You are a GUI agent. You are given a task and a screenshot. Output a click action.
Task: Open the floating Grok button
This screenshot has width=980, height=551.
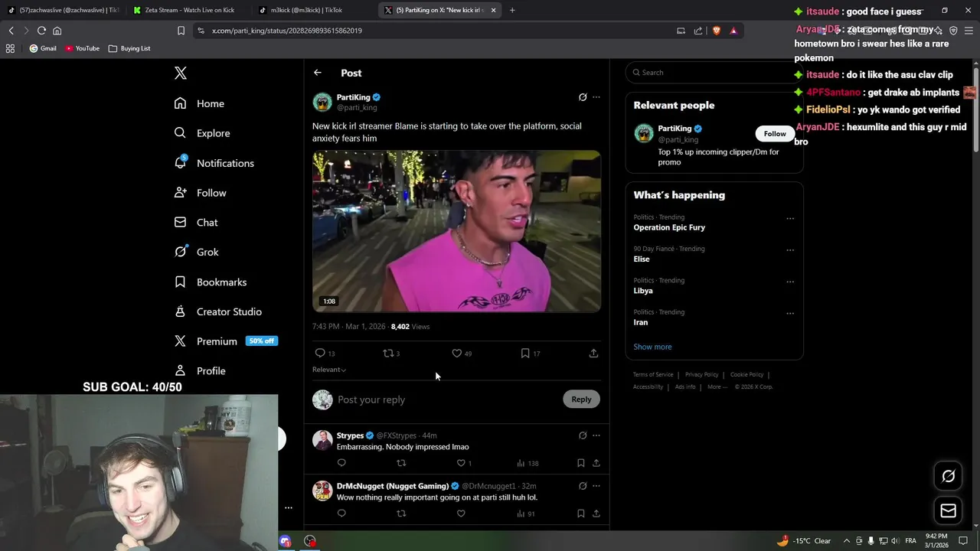[948, 476]
